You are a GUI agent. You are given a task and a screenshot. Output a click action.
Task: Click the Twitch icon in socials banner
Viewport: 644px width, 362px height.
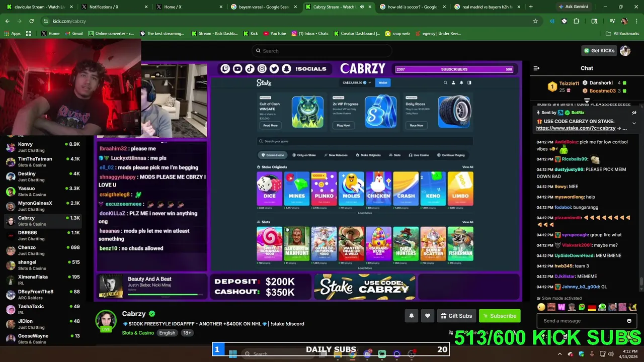(x=225, y=69)
